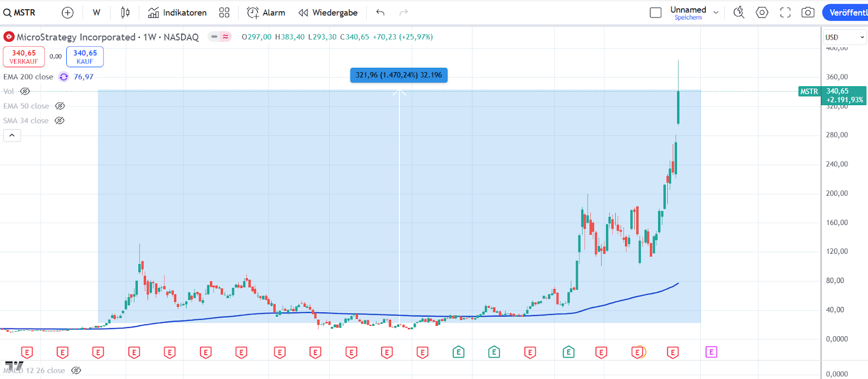Expand the layout chevron next to Unnamed
This screenshot has height=379, width=868.
pyautogui.click(x=716, y=12)
